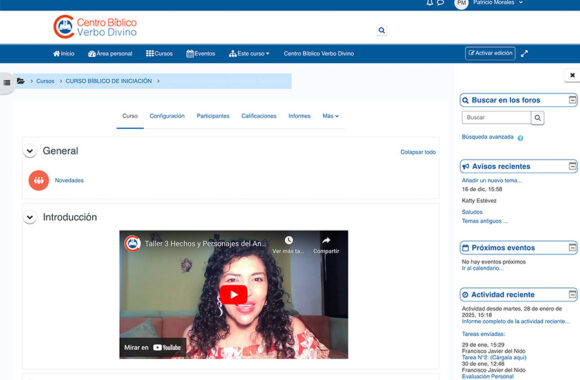
Task: Open Área personal dashboard
Action: (x=110, y=54)
